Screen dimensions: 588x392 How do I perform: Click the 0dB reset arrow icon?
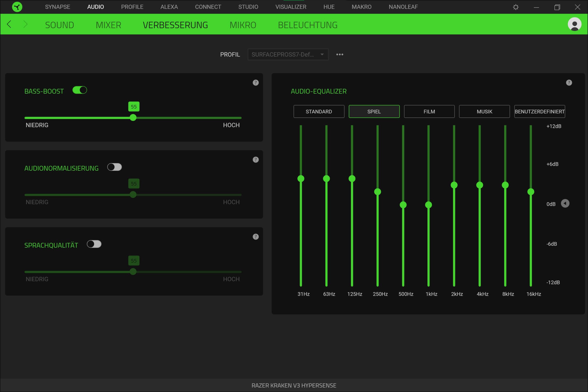[565, 203]
